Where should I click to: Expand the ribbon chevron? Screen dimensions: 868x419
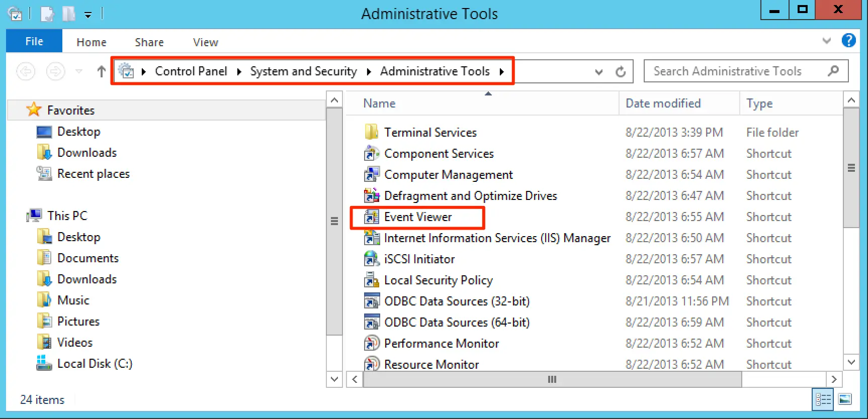826,41
